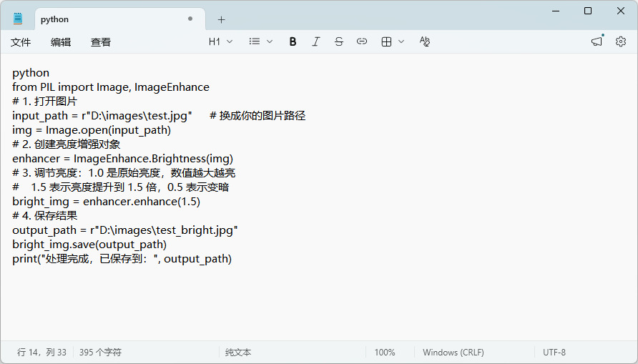Click the comment '# 2. 创建亮度增强对象'

point(67,144)
